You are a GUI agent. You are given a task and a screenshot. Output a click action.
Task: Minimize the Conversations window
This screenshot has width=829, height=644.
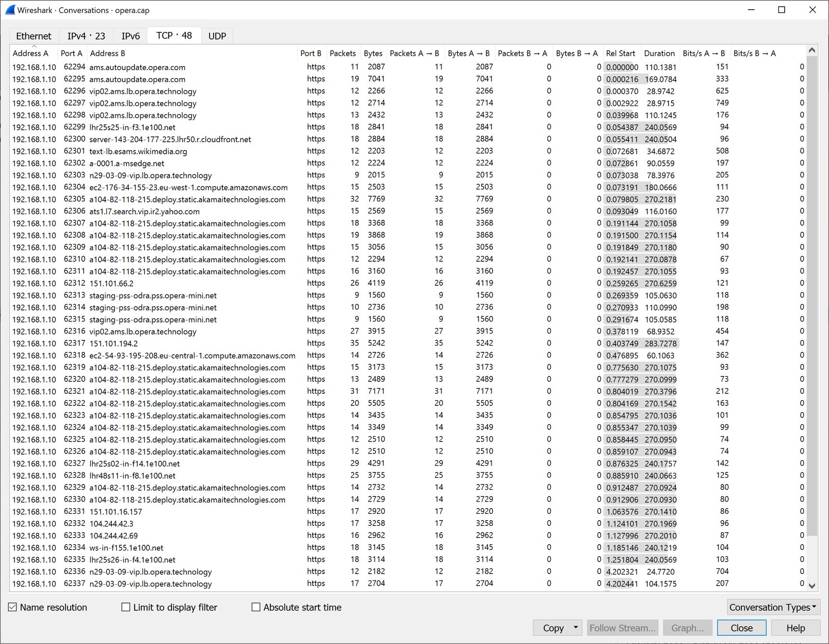[x=751, y=10]
